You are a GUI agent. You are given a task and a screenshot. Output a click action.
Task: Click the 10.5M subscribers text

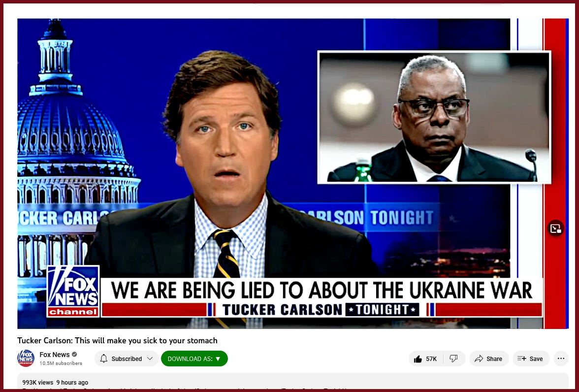click(61, 363)
